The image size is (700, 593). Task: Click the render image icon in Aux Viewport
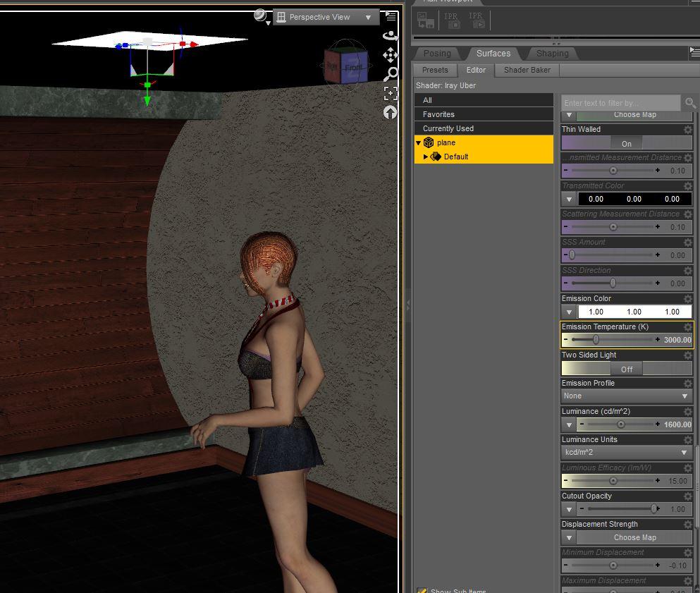(x=426, y=20)
